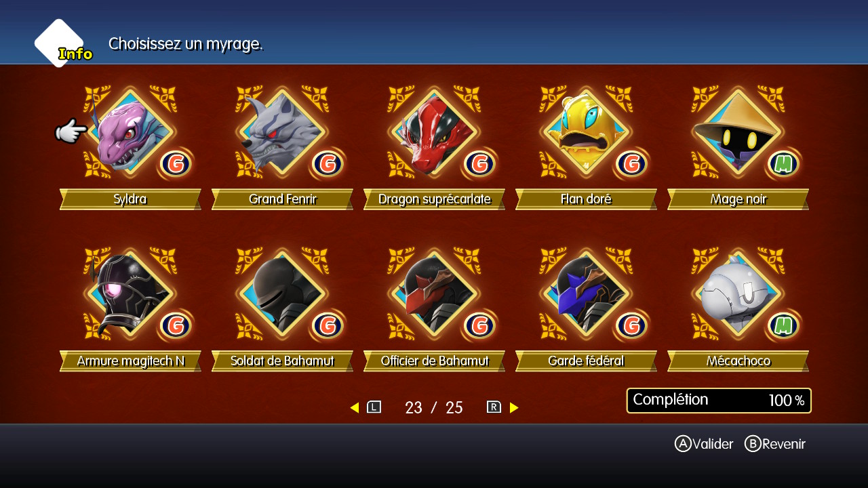Select the Garde fédéral portrait
Image resolution: width=868 pixels, height=488 pixels.
coord(586,294)
